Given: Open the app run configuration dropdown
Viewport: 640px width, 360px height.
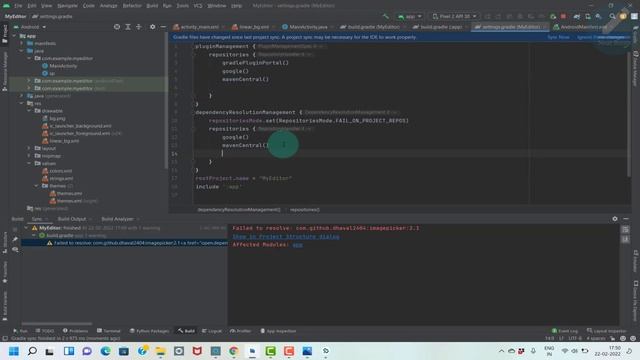Looking at the screenshot, I should 410,16.
